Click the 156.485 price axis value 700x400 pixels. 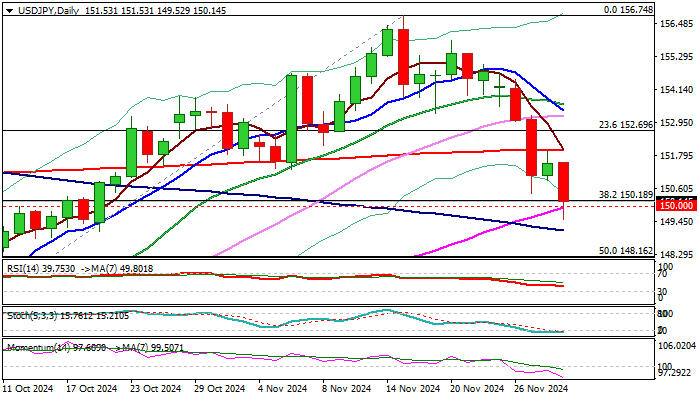tap(678, 26)
